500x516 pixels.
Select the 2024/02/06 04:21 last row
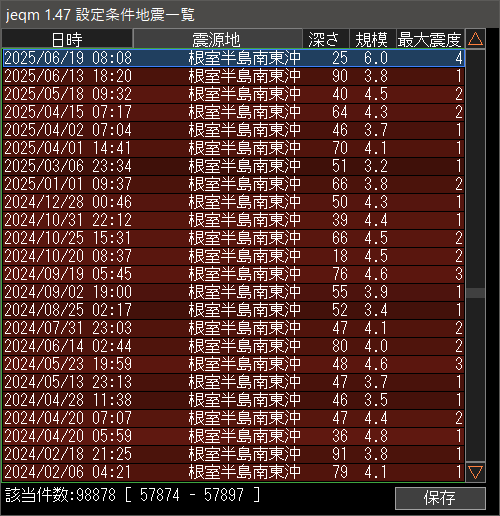tap(233, 472)
